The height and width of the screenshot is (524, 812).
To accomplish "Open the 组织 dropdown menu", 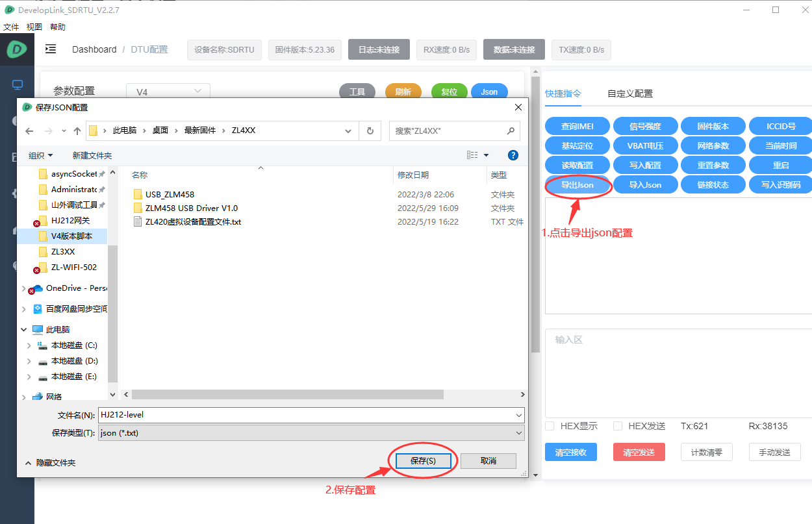I will (40, 155).
